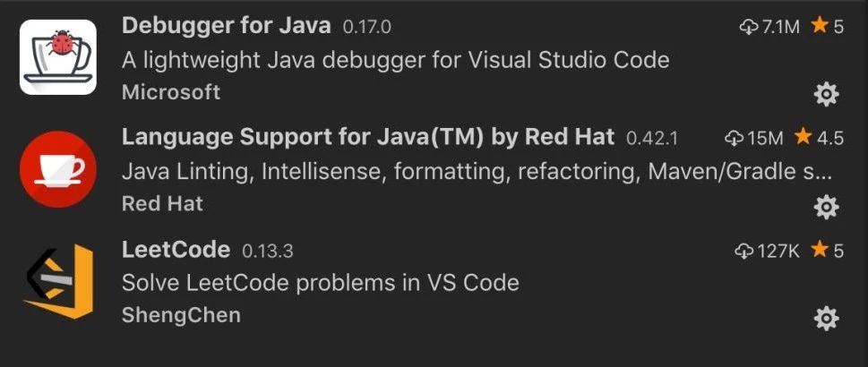Click the Microsoft publisher name

(171, 91)
